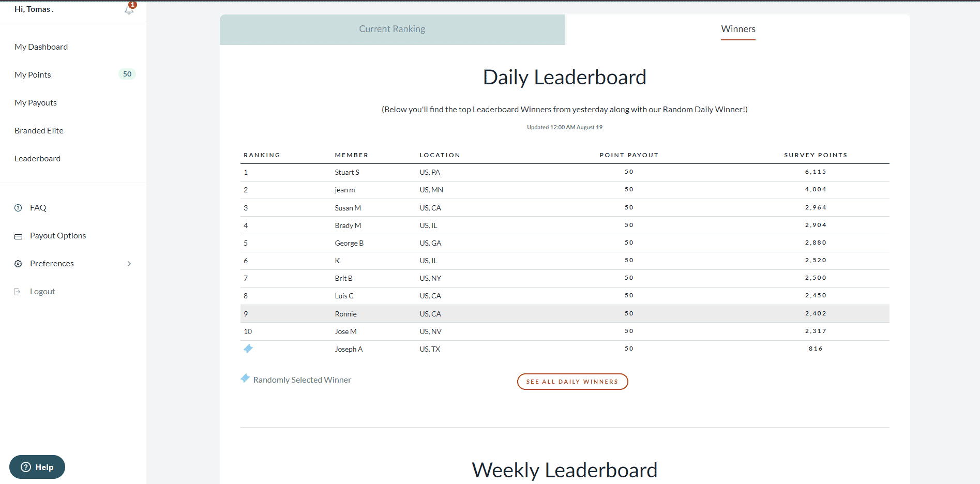The height and width of the screenshot is (484, 980).
Task: Open the Help chat button
Action: pyautogui.click(x=37, y=467)
